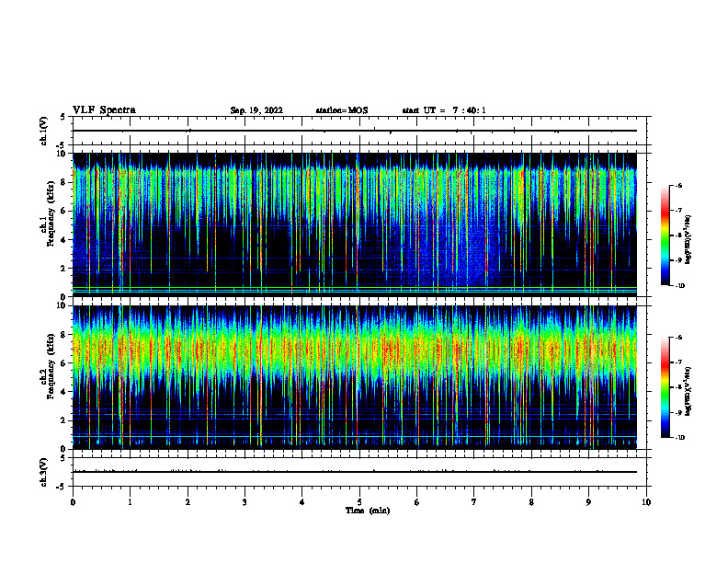Click the ch.2 colorbar log(PSD) unit label
Screen dimensions: 728x563
(688, 390)
